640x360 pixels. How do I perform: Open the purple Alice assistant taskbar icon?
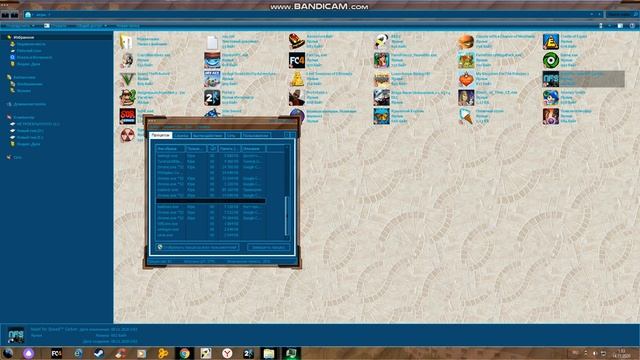(x=29, y=353)
